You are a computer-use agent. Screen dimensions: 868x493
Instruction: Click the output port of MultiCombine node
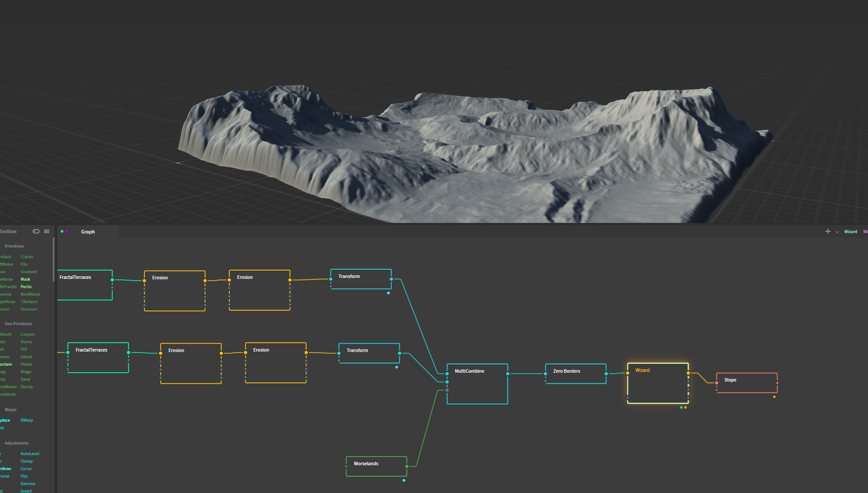508,374
